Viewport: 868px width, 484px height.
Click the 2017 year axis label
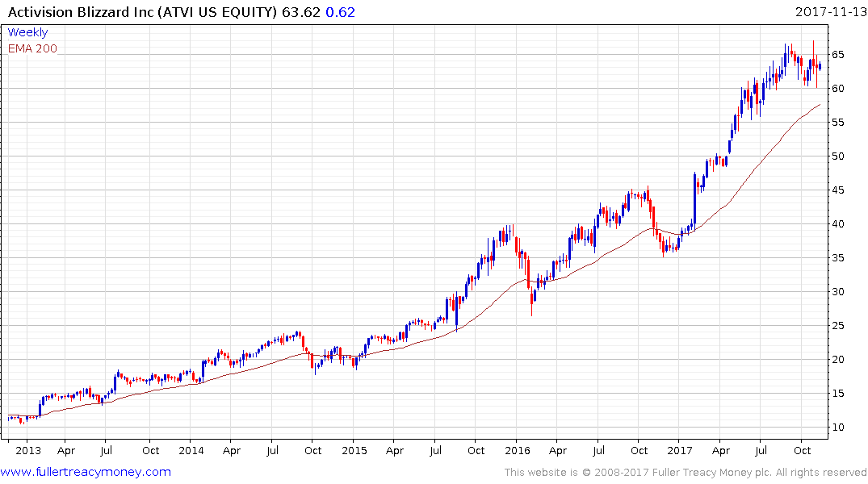click(x=680, y=450)
